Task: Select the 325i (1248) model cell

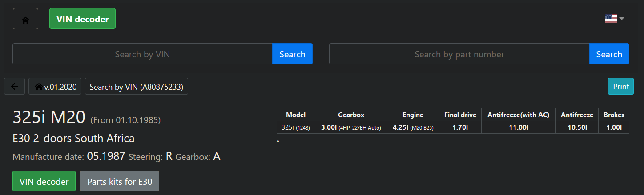Action: click(x=296, y=127)
